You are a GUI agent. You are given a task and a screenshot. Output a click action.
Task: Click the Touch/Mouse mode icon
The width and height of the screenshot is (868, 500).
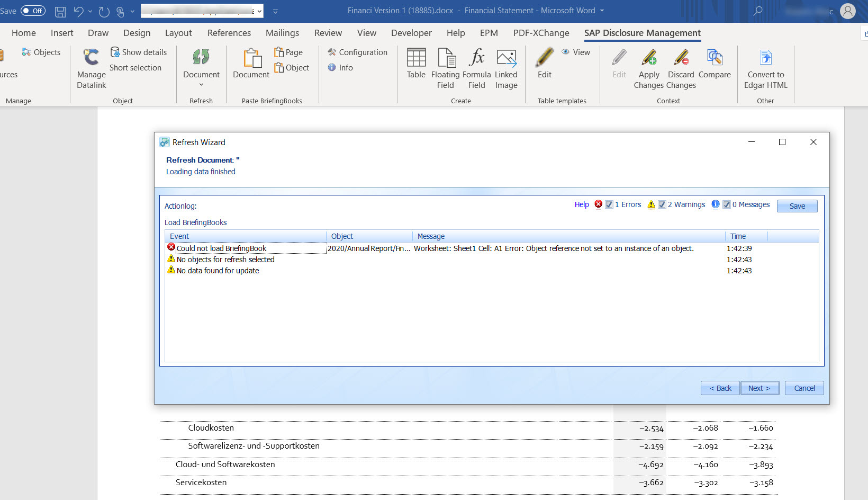[120, 11]
